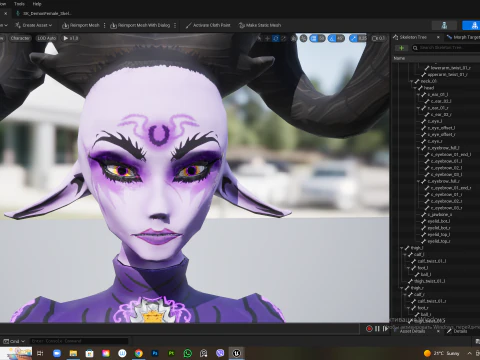Select the c_eyebrow_01_end_l bone
This screenshot has height=360, width=480.
point(451,155)
